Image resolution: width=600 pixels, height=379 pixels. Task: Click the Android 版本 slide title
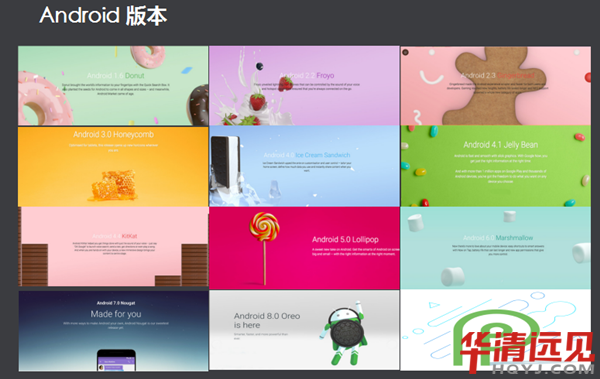pos(103,16)
